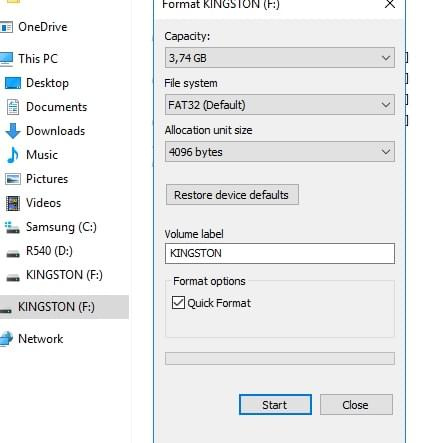Click Restore device defaults button
This screenshot has width=425, height=443.
click(x=232, y=195)
